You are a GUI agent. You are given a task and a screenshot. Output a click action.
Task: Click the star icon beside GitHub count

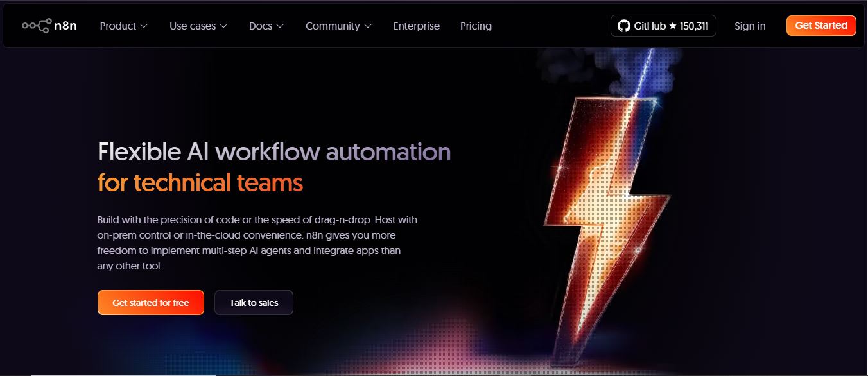click(672, 26)
